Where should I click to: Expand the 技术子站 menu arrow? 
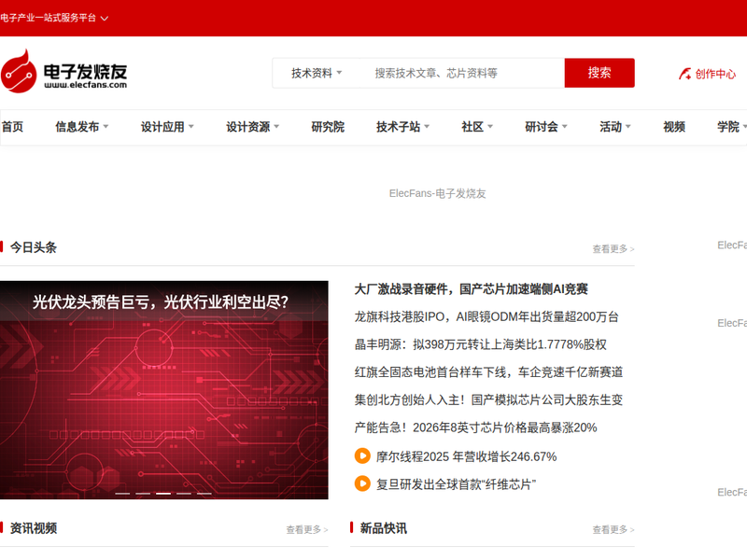pyautogui.click(x=428, y=127)
